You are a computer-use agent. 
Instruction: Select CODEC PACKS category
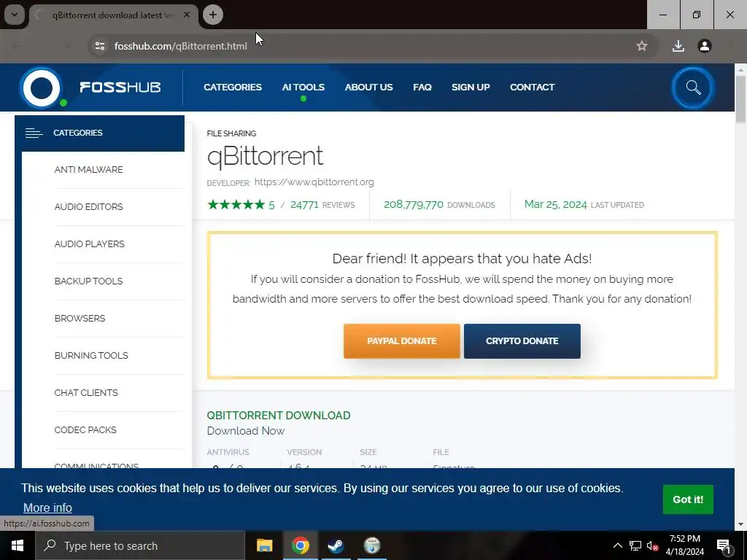coord(85,429)
